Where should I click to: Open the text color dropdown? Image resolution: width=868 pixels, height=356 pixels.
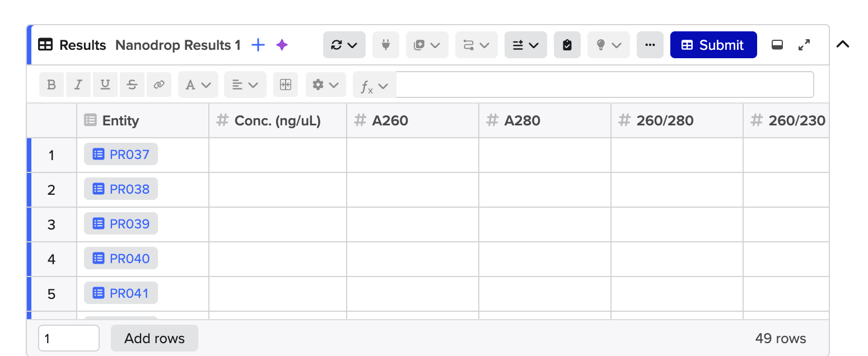(198, 84)
